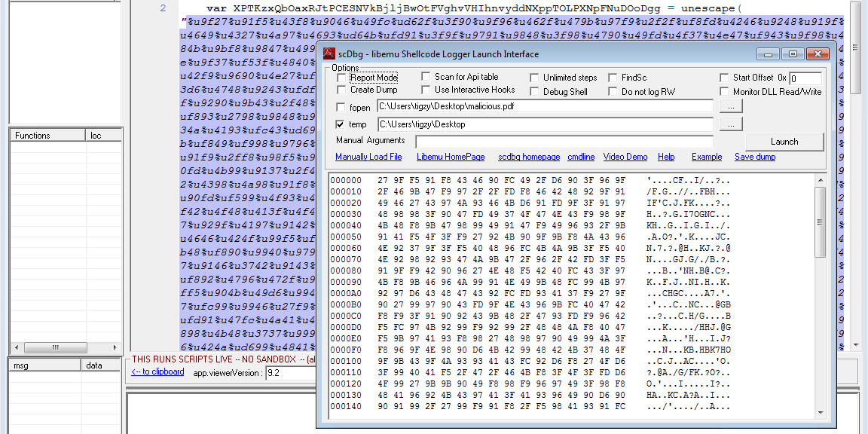Click hex dump row at offset 000100
Screen dimensions: 868x434
[530, 362]
